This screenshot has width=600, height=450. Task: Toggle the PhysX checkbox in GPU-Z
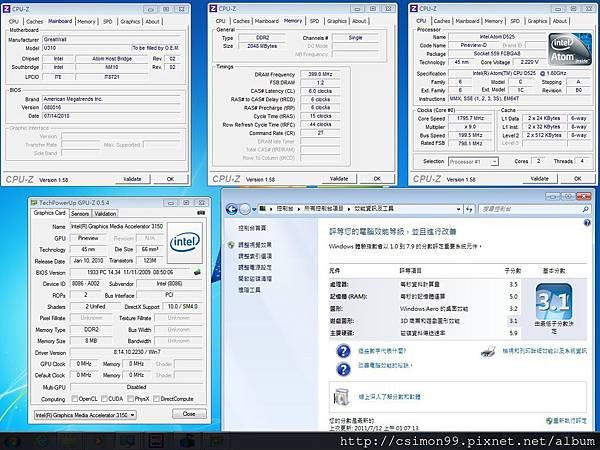pyautogui.click(x=130, y=399)
